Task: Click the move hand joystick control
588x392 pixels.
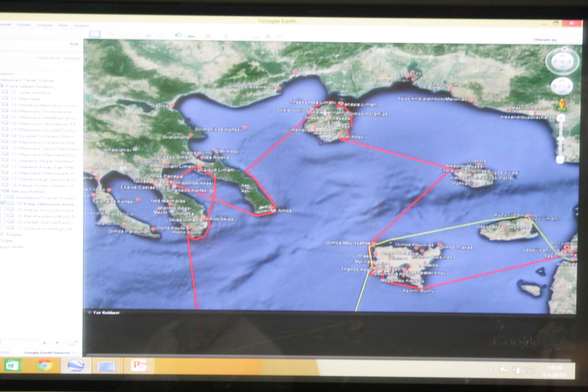Action: pyautogui.click(x=562, y=87)
